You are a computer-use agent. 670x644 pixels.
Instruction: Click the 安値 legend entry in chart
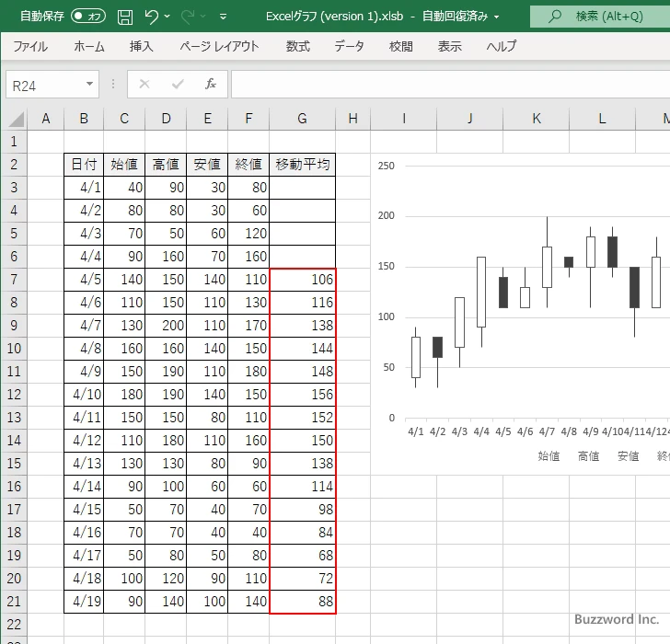tap(628, 456)
